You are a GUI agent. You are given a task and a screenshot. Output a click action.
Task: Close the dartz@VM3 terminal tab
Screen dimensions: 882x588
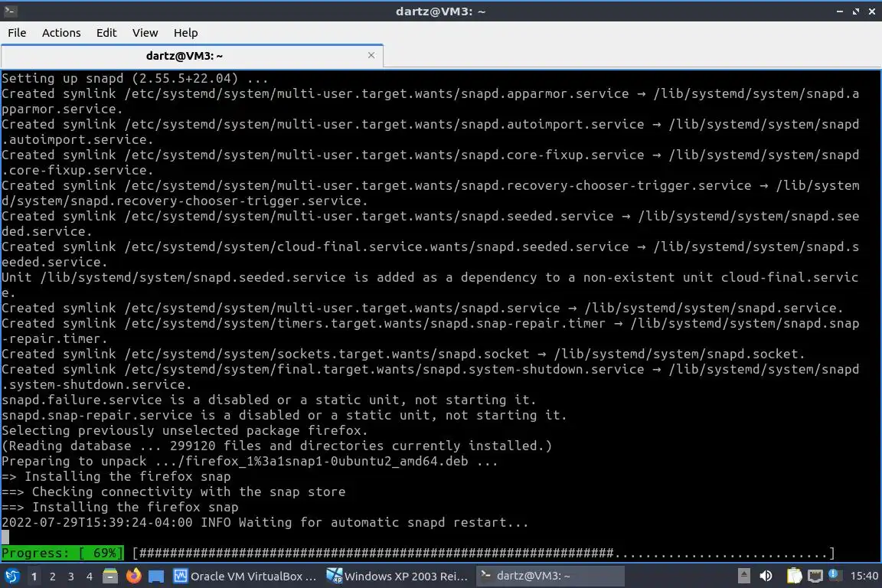pos(371,55)
